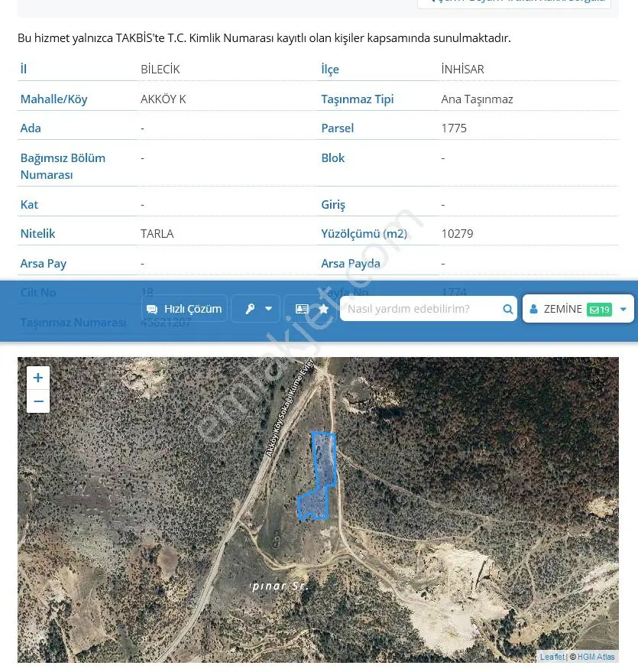
Task: Click the Giriş label
Action: (333, 205)
